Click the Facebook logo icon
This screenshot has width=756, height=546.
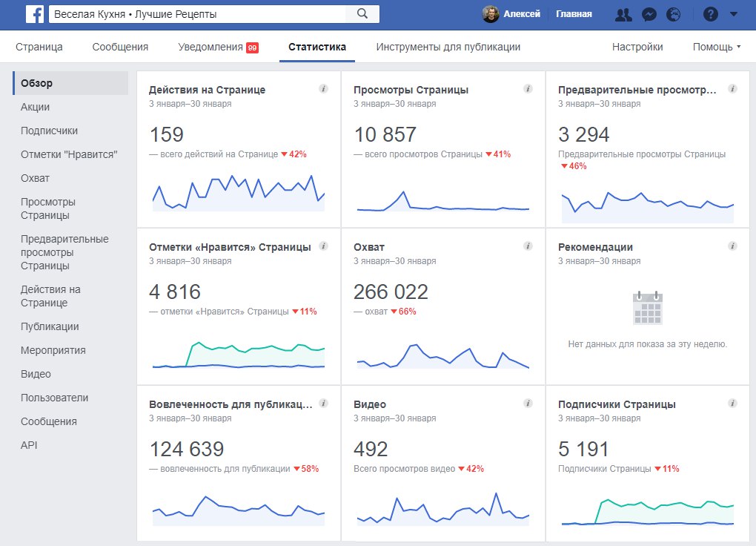pyautogui.click(x=34, y=14)
